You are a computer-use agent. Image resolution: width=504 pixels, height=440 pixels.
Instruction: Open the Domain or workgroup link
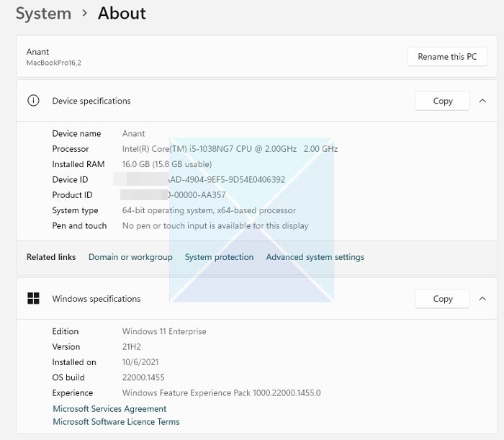coord(130,257)
